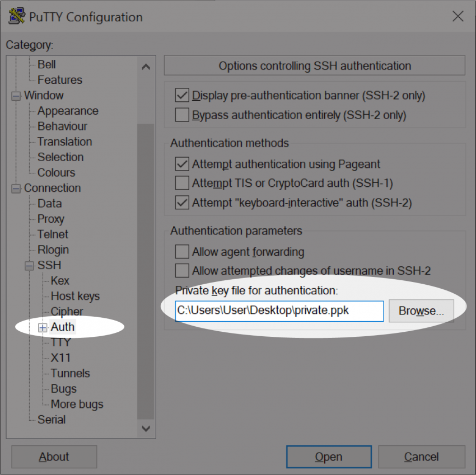The height and width of the screenshot is (475, 476).
Task: Click inside the private key file path field
Action: pos(279,311)
